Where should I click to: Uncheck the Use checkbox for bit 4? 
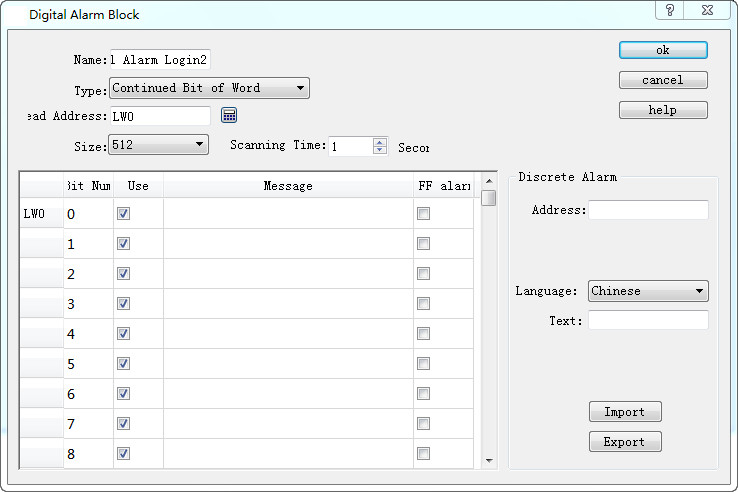123,334
